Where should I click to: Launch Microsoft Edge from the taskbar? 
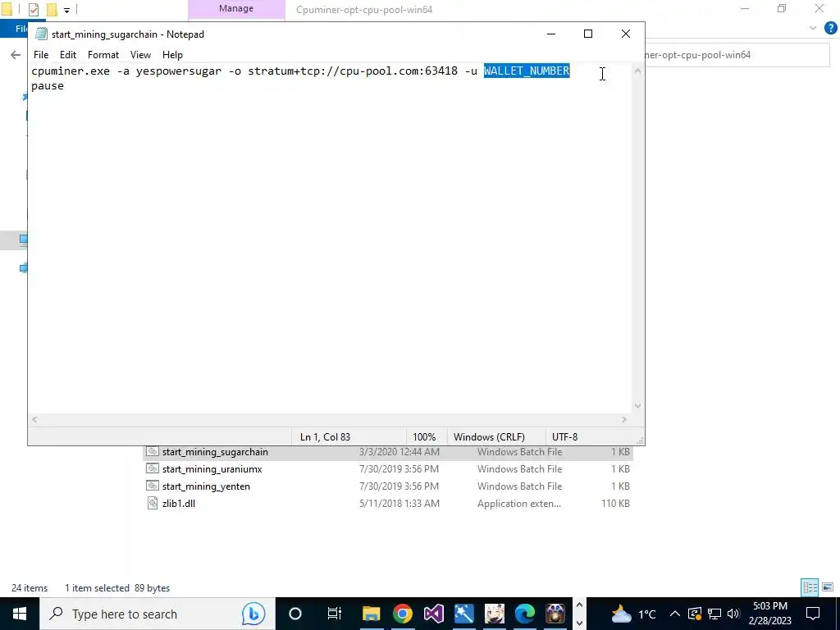click(525, 614)
